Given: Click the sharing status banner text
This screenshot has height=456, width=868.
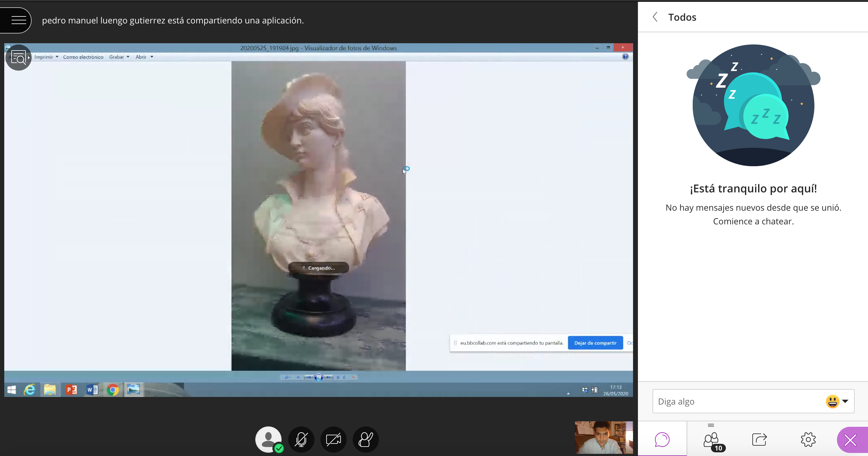Looking at the screenshot, I should (173, 21).
